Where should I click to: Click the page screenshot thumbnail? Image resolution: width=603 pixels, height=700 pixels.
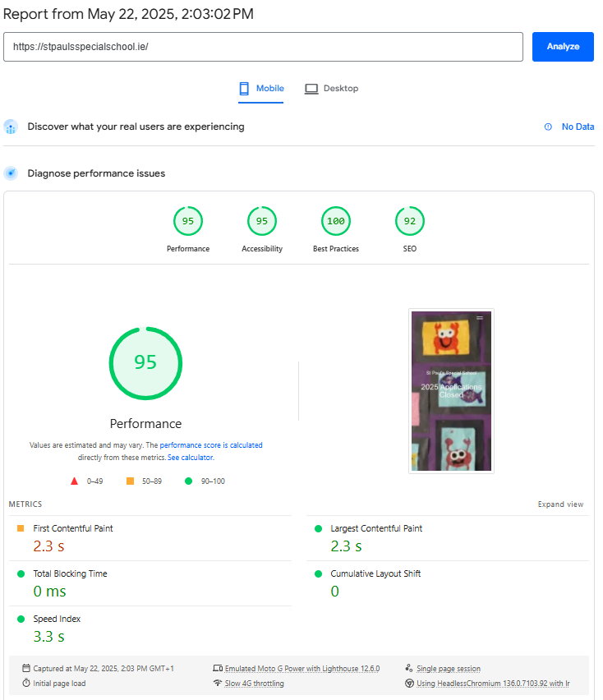451,391
